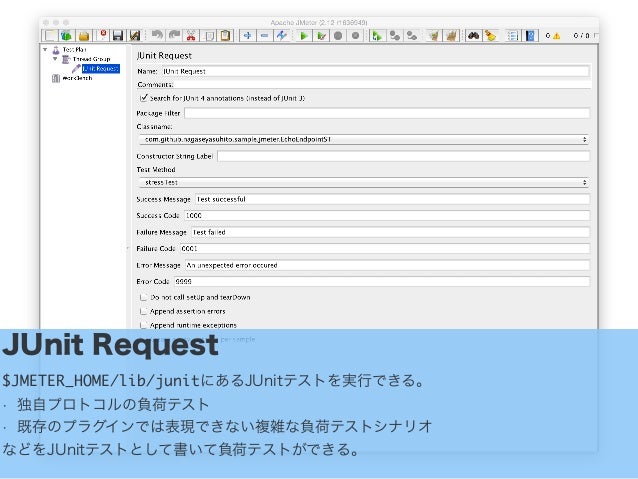Click the Copy toolbar icon
Image resolution: width=638 pixels, height=479 pixels.
point(209,36)
